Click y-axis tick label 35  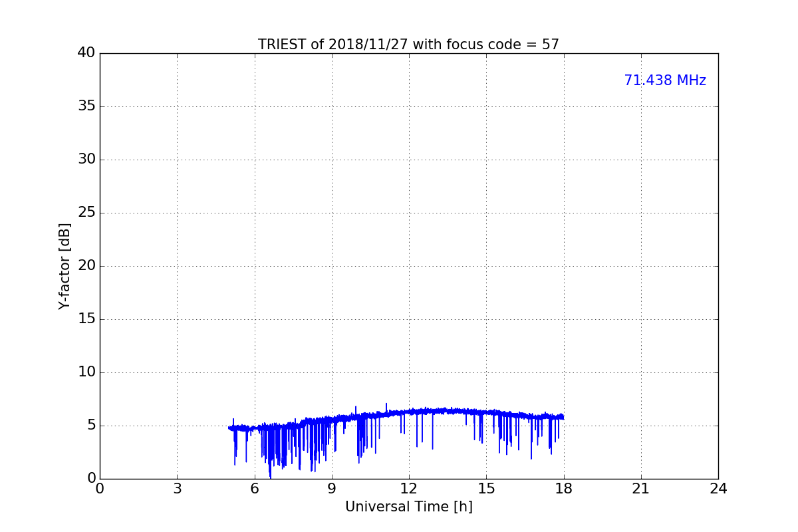click(x=86, y=106)
